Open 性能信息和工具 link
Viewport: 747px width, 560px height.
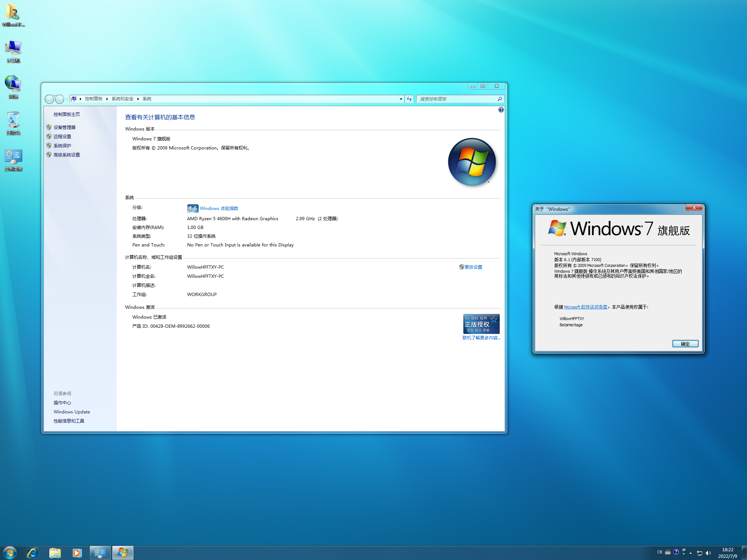69,421
